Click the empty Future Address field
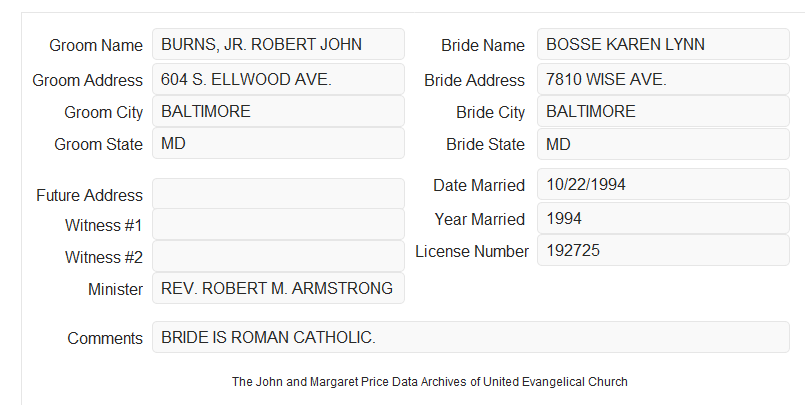 pos(278,194)
